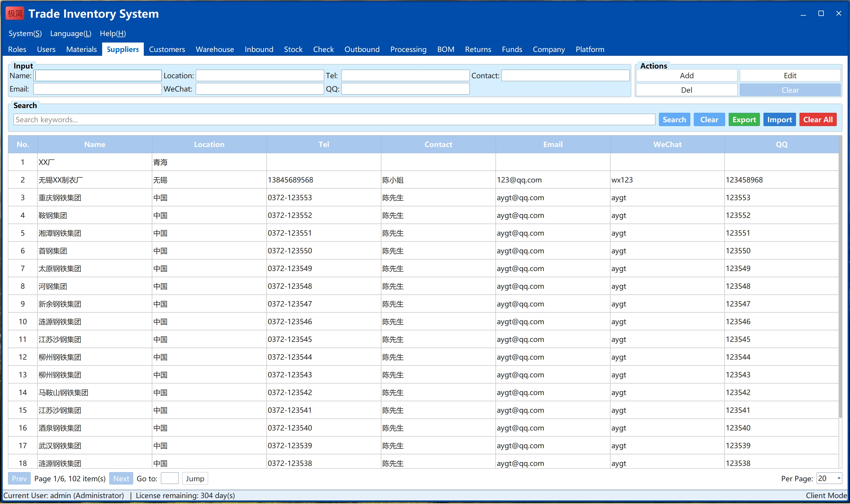Click the red Clear All button
This screenshot has width=850, height=504.
click(818, 120)
